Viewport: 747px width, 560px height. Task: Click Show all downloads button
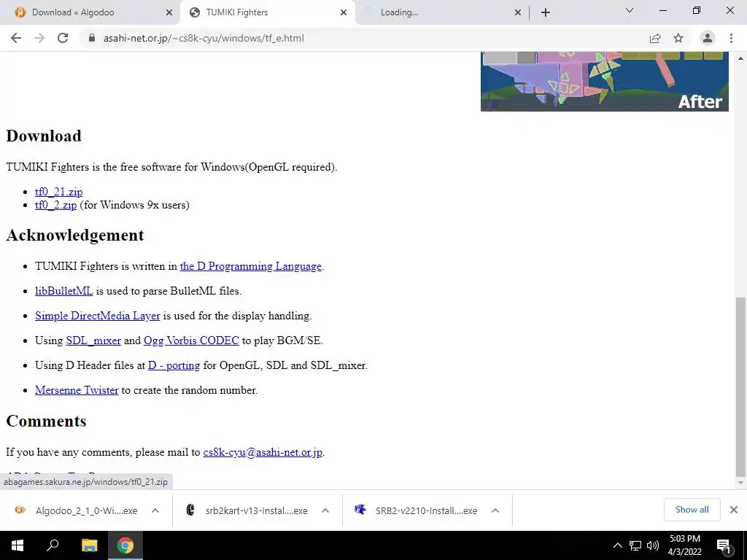click(x=692, y=510)
